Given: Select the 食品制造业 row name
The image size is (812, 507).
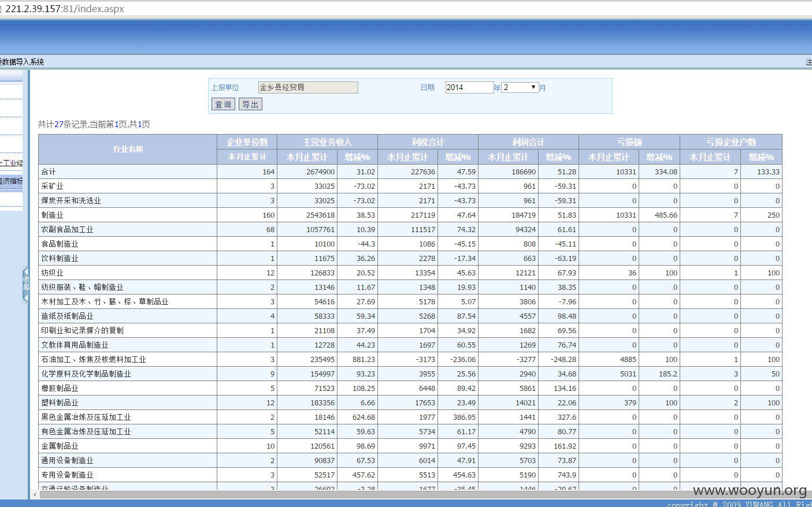Looking at the screenshot, I should point(60,244).
